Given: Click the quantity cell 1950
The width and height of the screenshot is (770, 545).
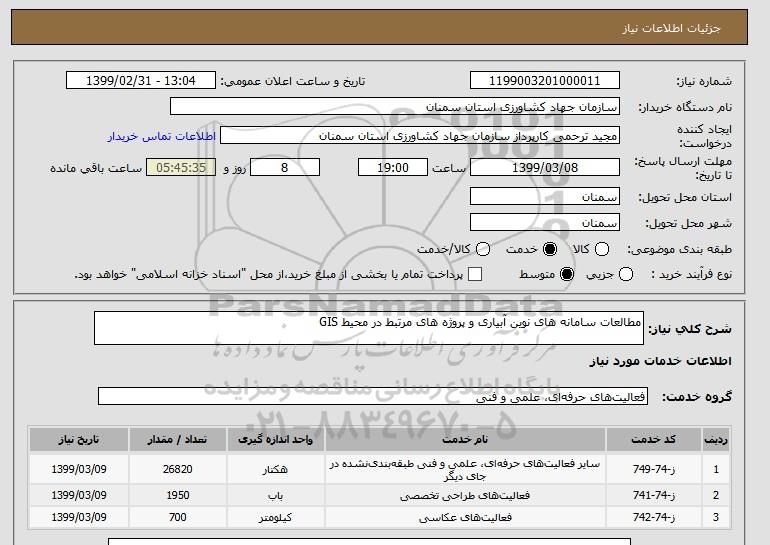Looking at the screenshot, I should pyautogui.click(x=177, y=495).
